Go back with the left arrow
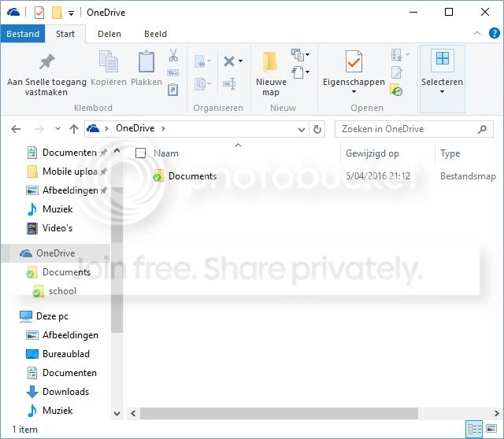The height and width of the screenshot is (439, 504). pyautogui.click(x=16, y=129)
